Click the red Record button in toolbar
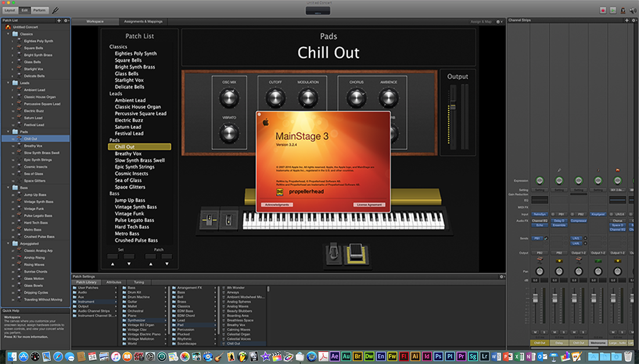 tap(604, 10)
